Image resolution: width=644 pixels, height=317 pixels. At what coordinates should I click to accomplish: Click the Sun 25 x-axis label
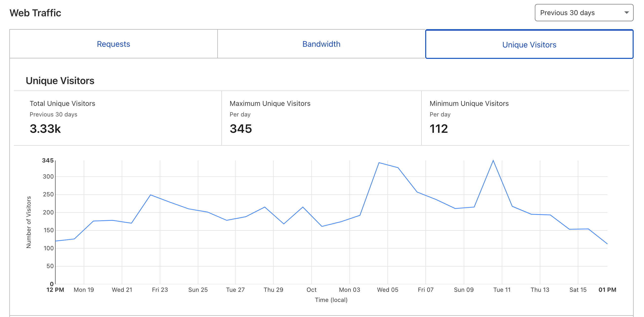point(198,290)
